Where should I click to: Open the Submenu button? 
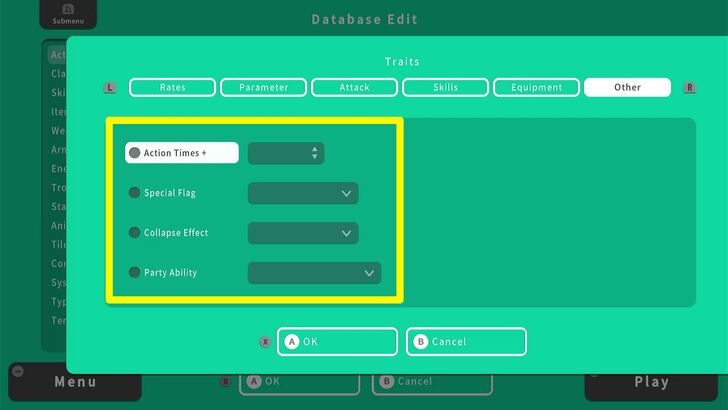coord(68,14)
